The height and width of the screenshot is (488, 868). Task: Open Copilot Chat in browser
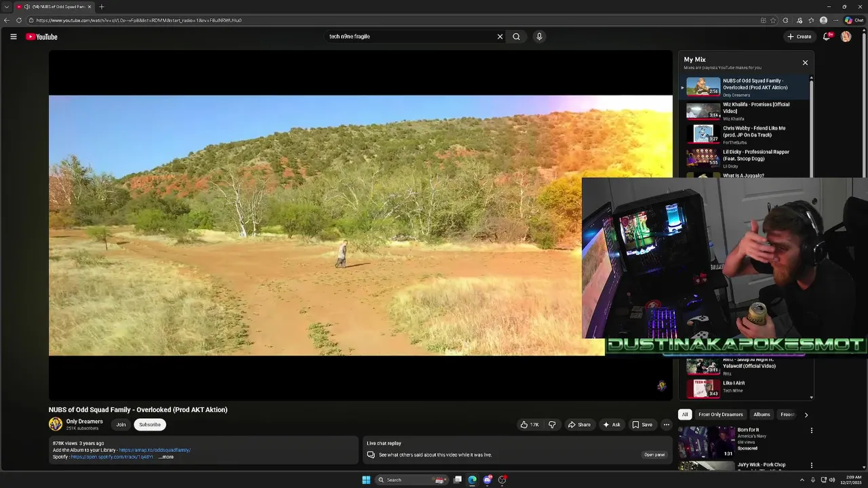point(854,20)
